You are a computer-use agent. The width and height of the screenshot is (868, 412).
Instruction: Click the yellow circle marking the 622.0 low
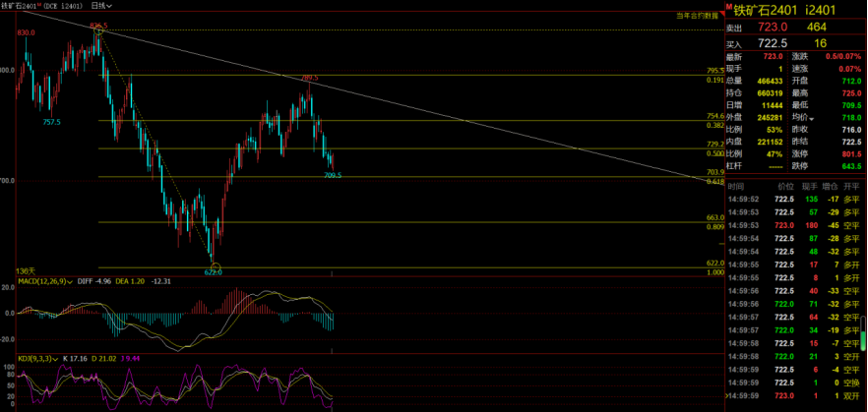pos(216,267)
